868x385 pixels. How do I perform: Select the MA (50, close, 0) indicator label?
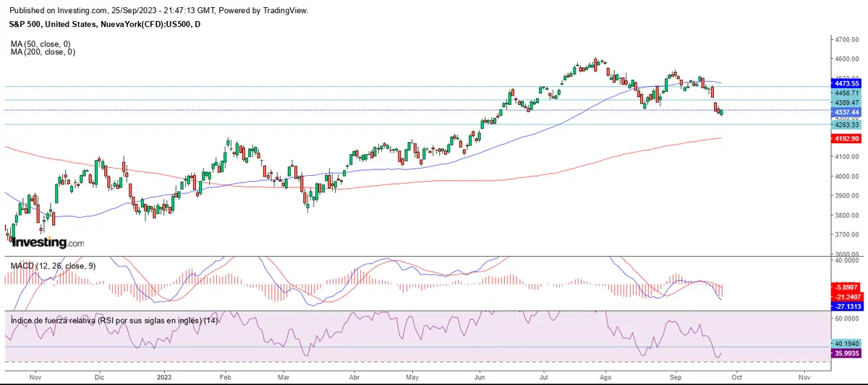pyautogui.click(x=42, y=44)
